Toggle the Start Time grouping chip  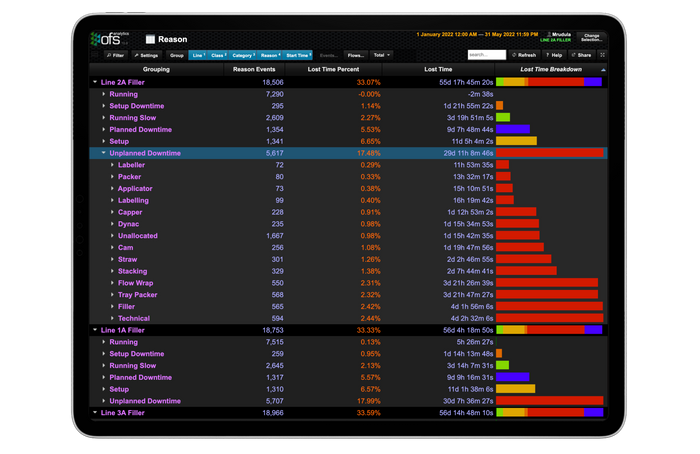click(x=299, y=55)
